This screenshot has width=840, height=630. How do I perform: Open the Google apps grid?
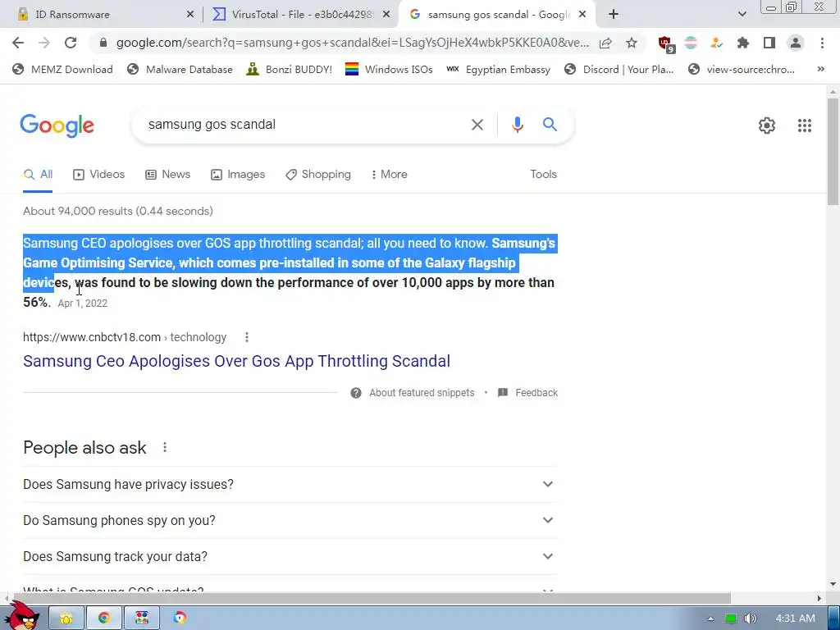804,126
